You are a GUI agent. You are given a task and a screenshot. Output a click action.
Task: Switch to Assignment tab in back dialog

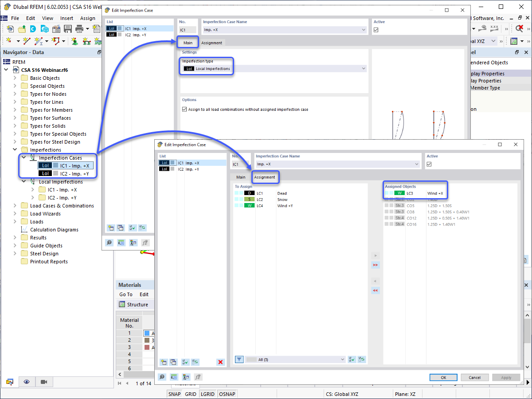[211, 43]
